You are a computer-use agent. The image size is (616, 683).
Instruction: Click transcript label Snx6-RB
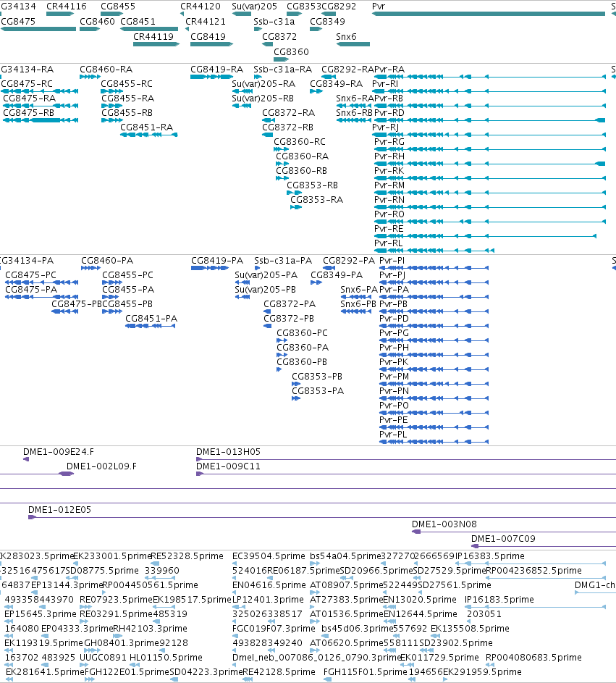(x=355, y=113)
